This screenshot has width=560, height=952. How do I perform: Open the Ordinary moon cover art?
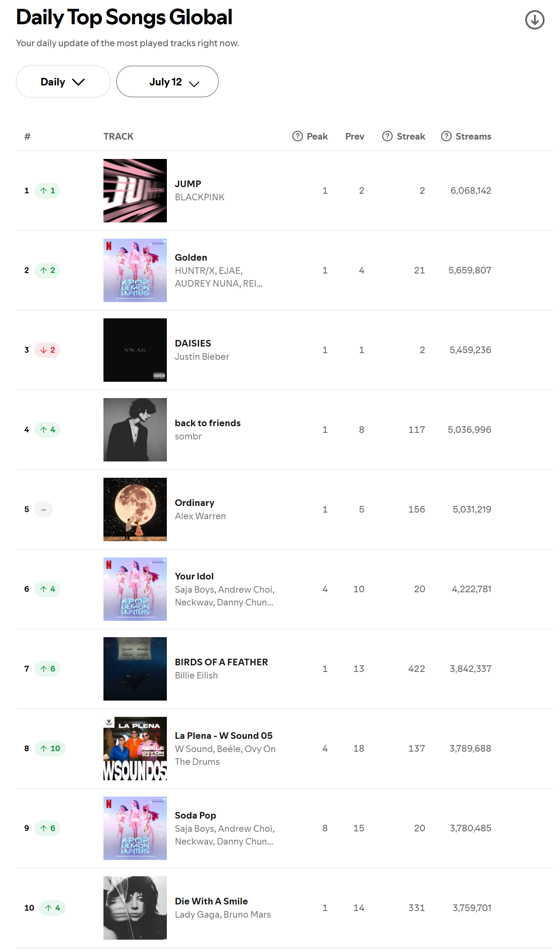[135, 509]
